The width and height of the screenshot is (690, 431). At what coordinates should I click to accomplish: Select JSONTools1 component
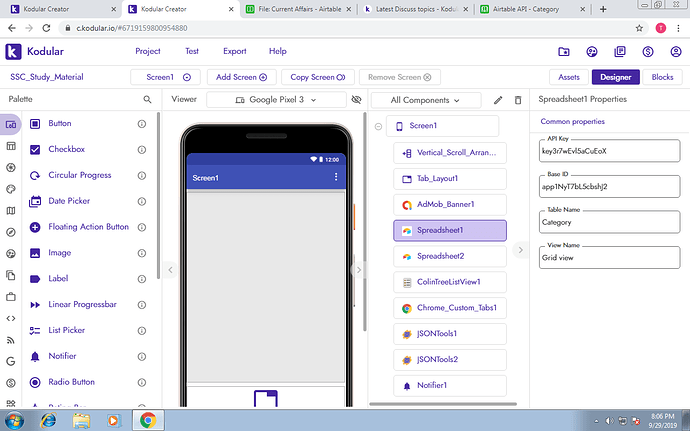point(450,334)
